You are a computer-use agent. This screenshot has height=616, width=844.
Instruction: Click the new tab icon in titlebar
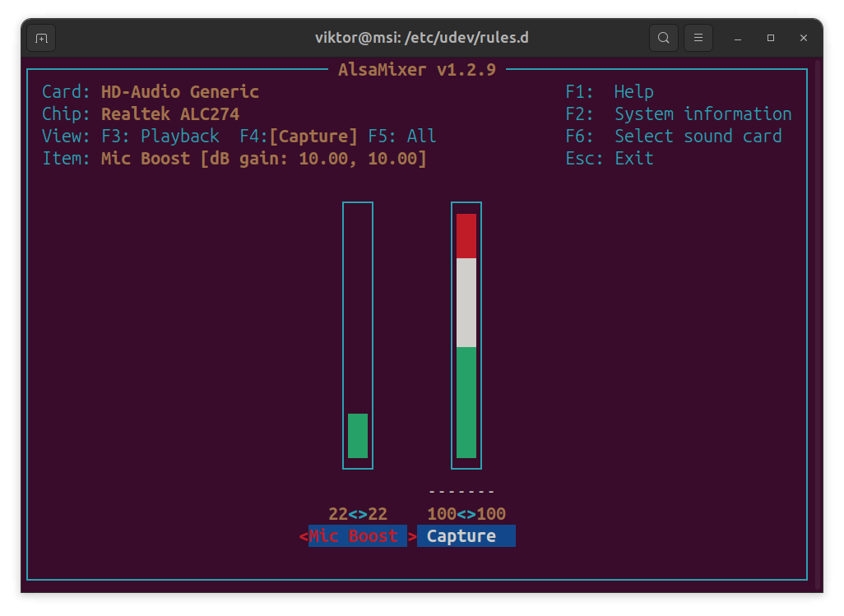pos(41,38)
